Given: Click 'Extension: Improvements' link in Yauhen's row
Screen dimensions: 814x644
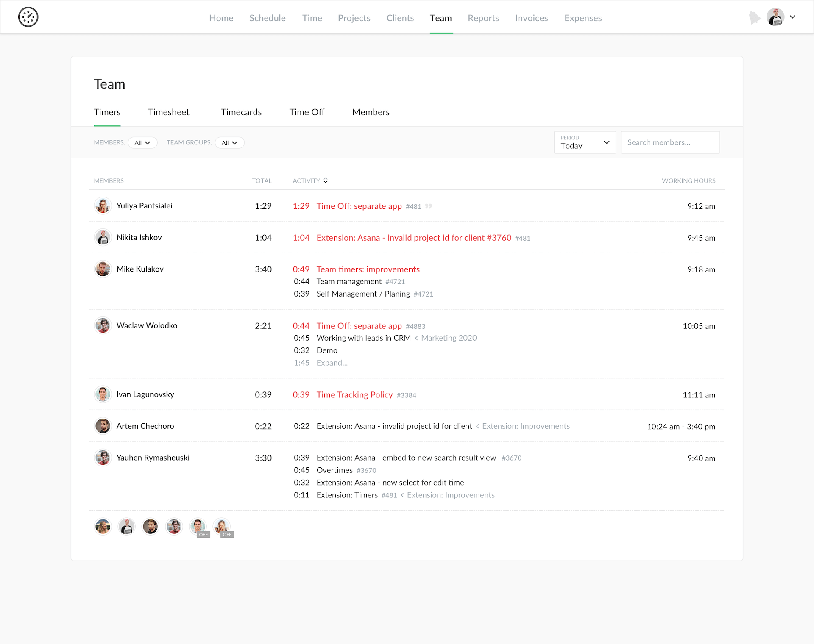Looking at the screenshot, I should click(451, 495).
